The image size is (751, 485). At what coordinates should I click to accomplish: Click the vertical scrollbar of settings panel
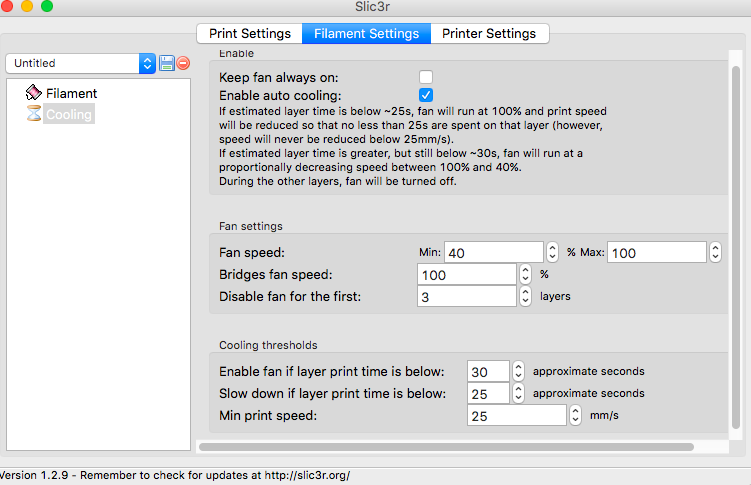coord(736,248)
